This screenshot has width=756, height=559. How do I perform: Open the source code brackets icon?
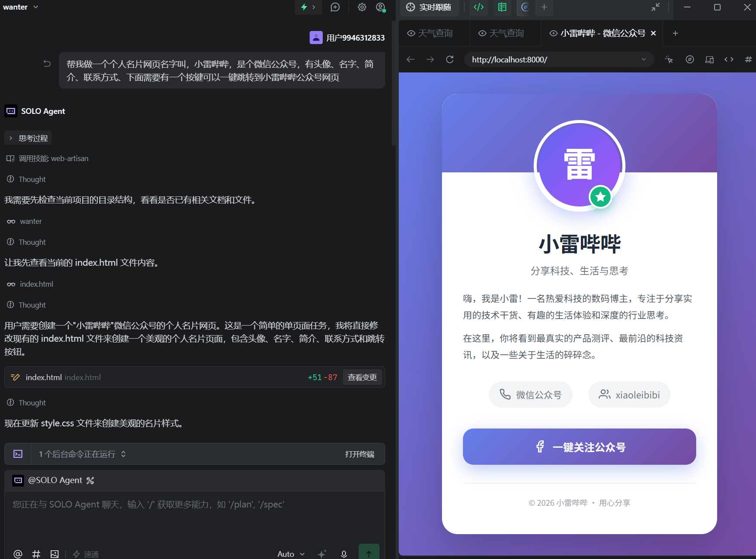click(729, 59)
